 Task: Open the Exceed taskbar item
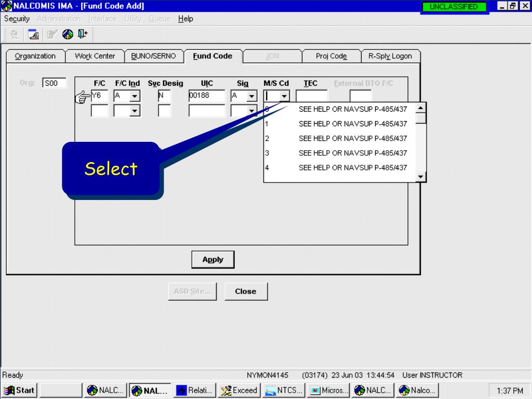(239, 391)
